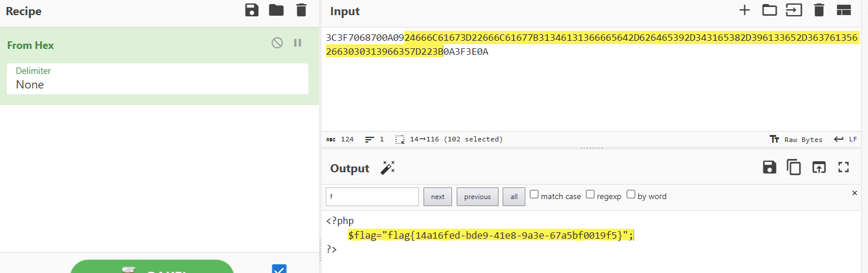868x273 pixels.
Task: Clear input and output with the trash icon
Action: tap(819, 10)
